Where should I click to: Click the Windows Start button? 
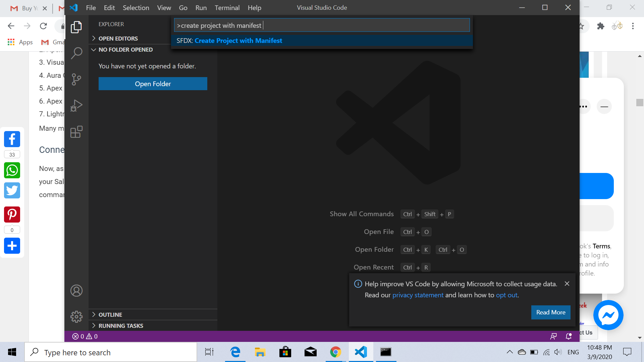(x=12, y=352)
